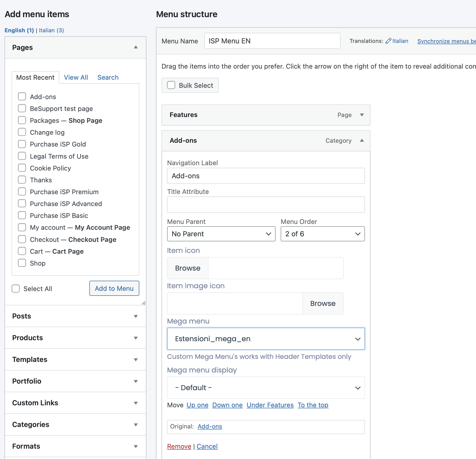Collapse the Add-ons menu item arrow

tap(362, 141)
